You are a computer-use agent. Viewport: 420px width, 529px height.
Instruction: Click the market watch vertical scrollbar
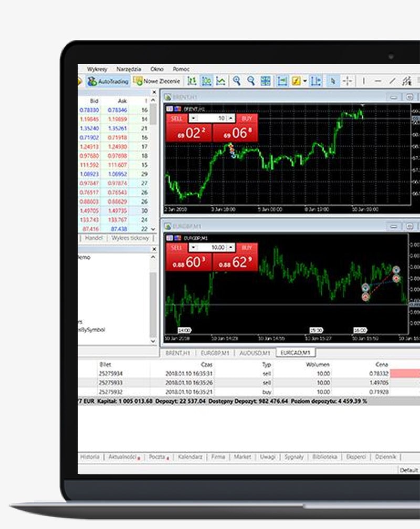[153, 165]
